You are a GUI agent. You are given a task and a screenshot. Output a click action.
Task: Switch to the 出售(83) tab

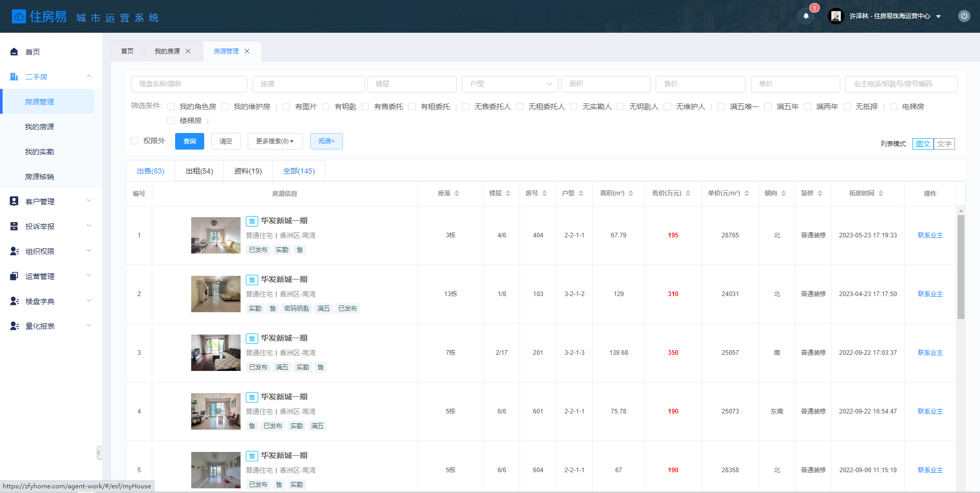pyautogui.click(x=151, y=171)
